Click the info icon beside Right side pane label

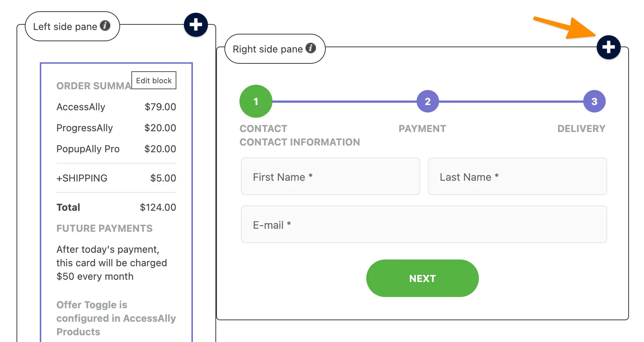click(310, 48)
